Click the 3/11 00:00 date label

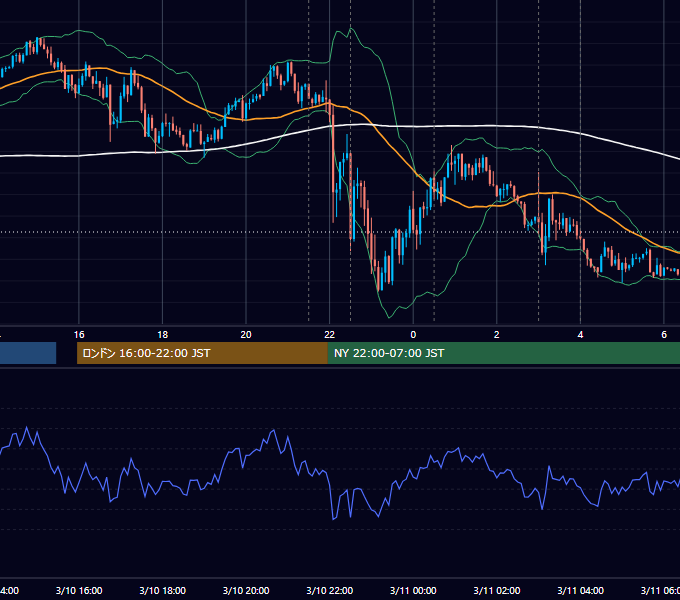click(x=413, y=590)
